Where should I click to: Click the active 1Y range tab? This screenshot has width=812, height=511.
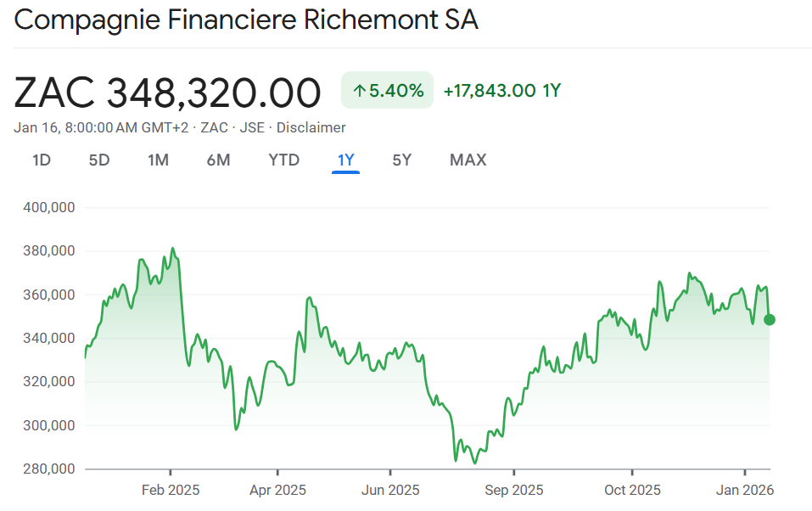tap(346, 160)
